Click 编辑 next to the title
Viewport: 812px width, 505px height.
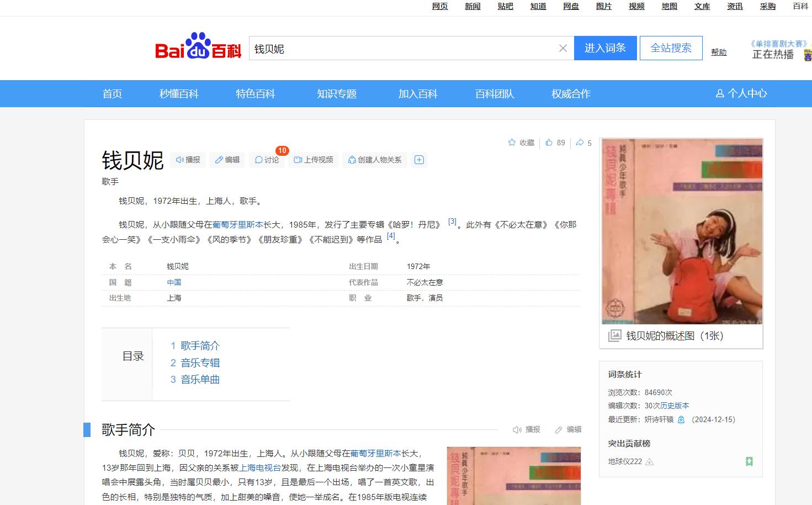tap(227, 160)
